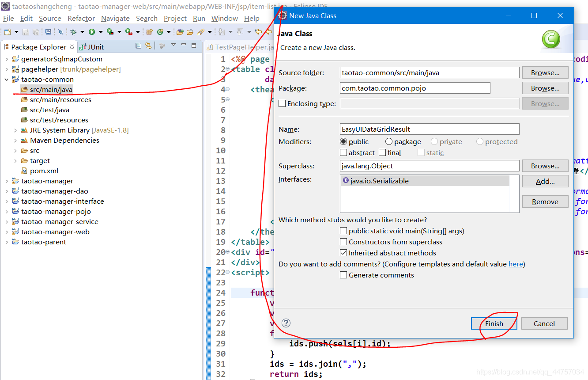
Task: Maximize the Package Explorer view
Action: tap(194, 46)
